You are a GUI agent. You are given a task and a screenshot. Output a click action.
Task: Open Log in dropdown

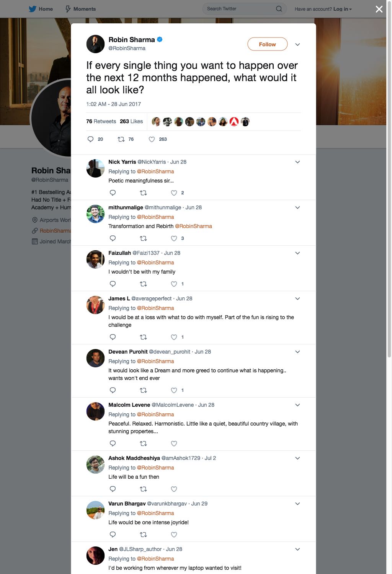(342, 9)
